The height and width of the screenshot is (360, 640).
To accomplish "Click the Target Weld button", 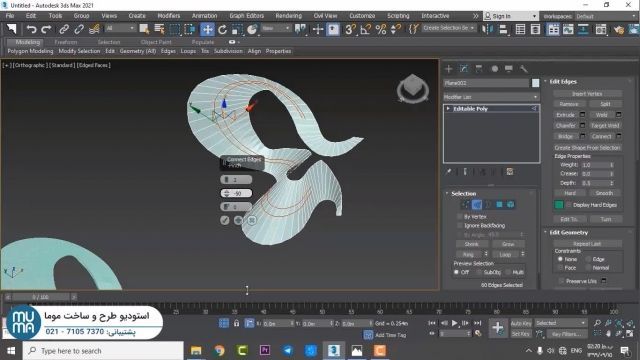I will point(605,126).
